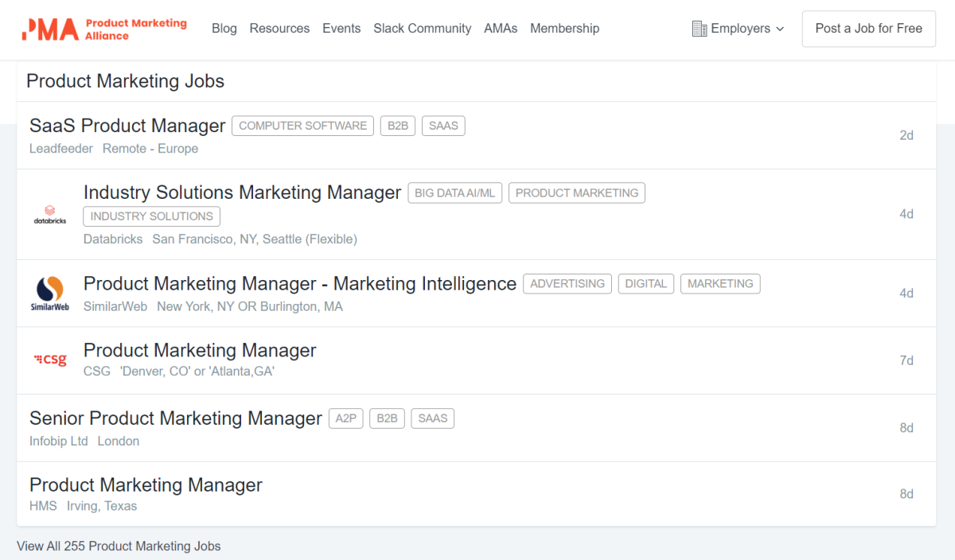
Task: Click the SimilarWeb company name text
Action: point(115,306)
